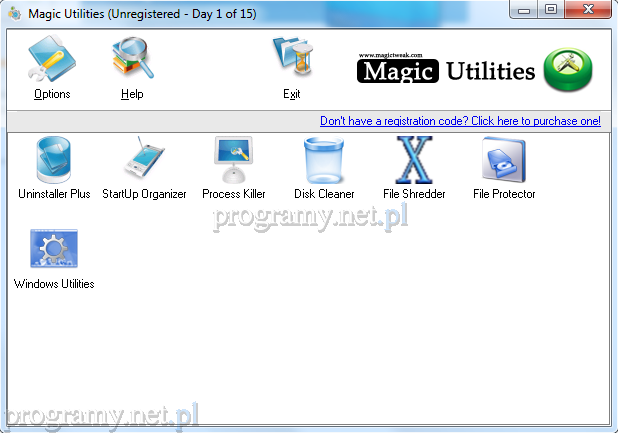Open the StartUp Organizer tool
The height and width of the screenshot is (433, 618).
(x=144, y=161)
